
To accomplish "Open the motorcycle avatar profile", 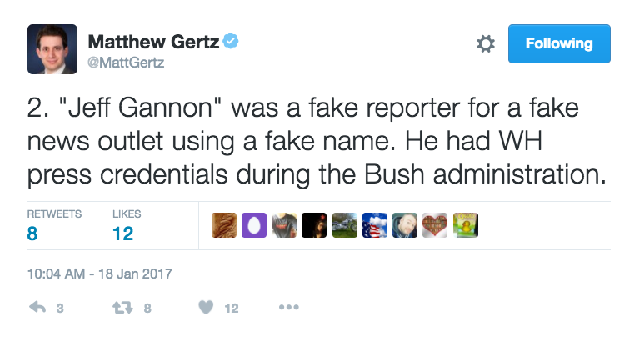I will point(344,226).
